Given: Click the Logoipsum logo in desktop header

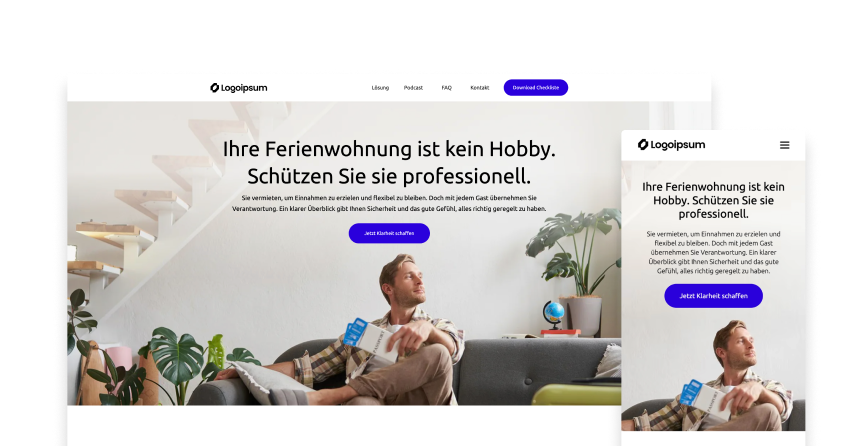Looking at the screenshot, I should (239, 87).
